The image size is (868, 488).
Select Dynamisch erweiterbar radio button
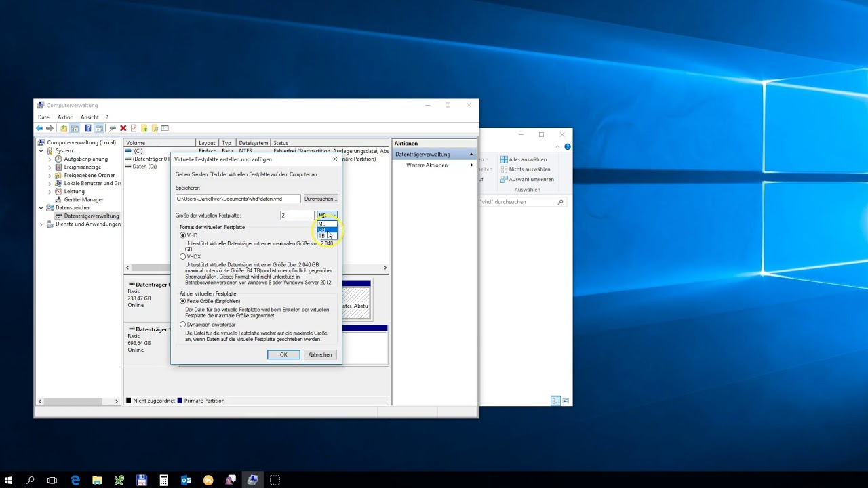(183, 325)
